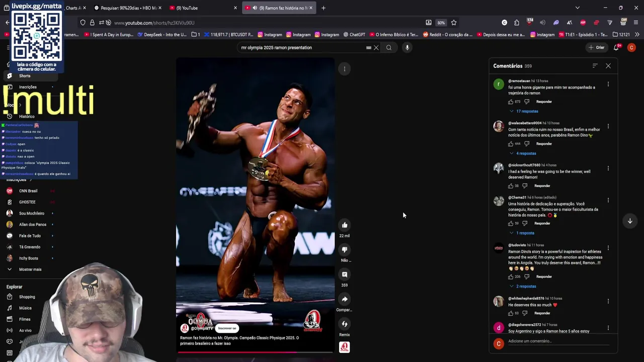Open the Sou Mochileiro subscription

31,214
